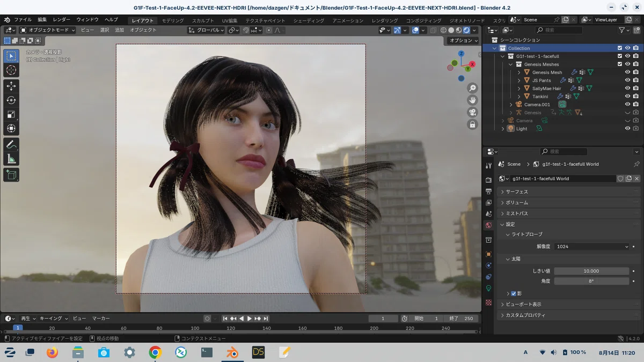Open the View Layer properties tab
Screen dimensions: 644x362
(488, 203)
